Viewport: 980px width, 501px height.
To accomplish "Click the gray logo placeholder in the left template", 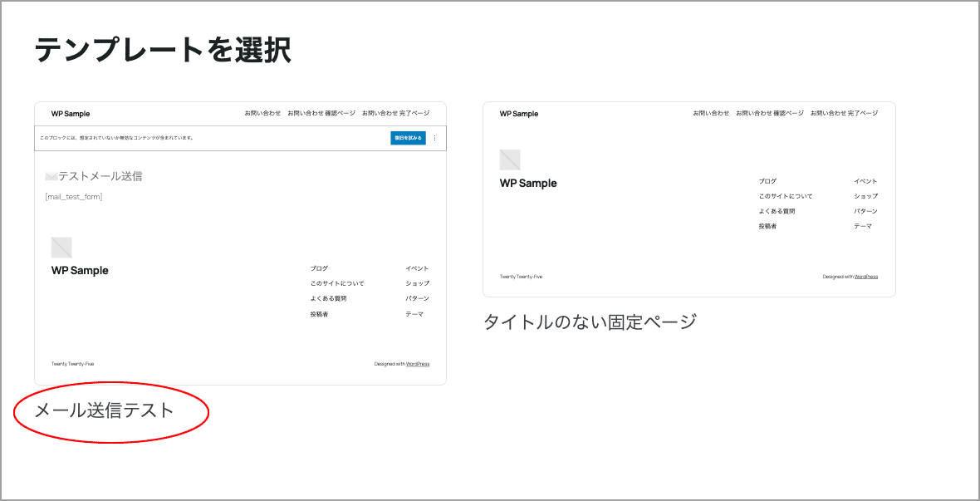I will click(61, 247).
